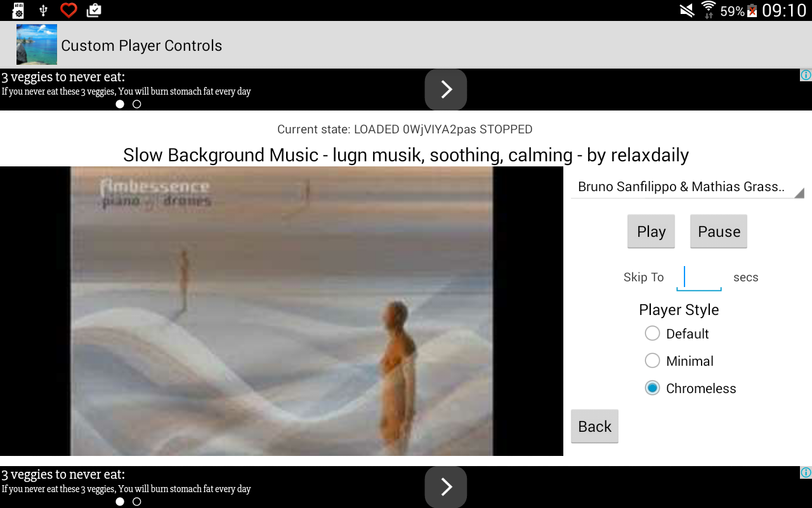812x508 pixels.
Task: Tap the burn stomach fat subtext in bottom ad
Action: (x=126, y=489)
